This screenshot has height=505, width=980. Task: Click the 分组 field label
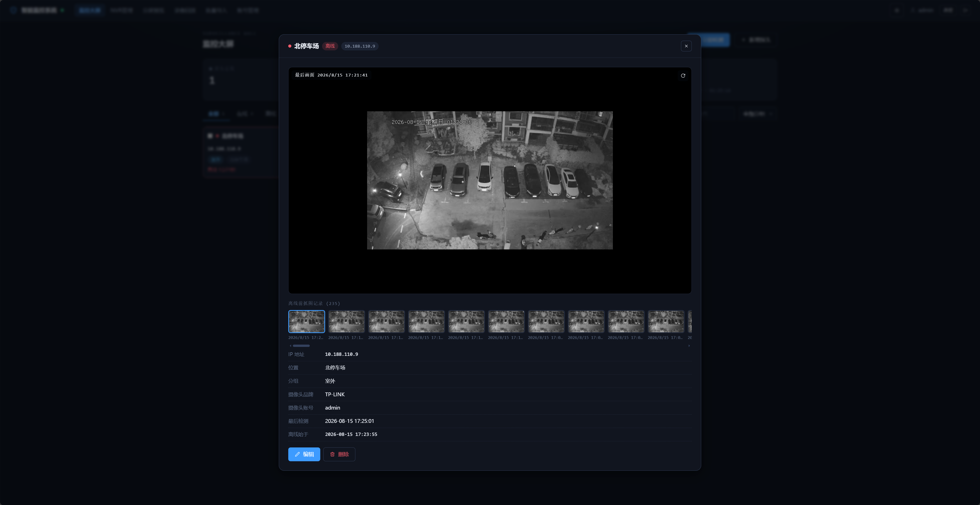(293, 381)
